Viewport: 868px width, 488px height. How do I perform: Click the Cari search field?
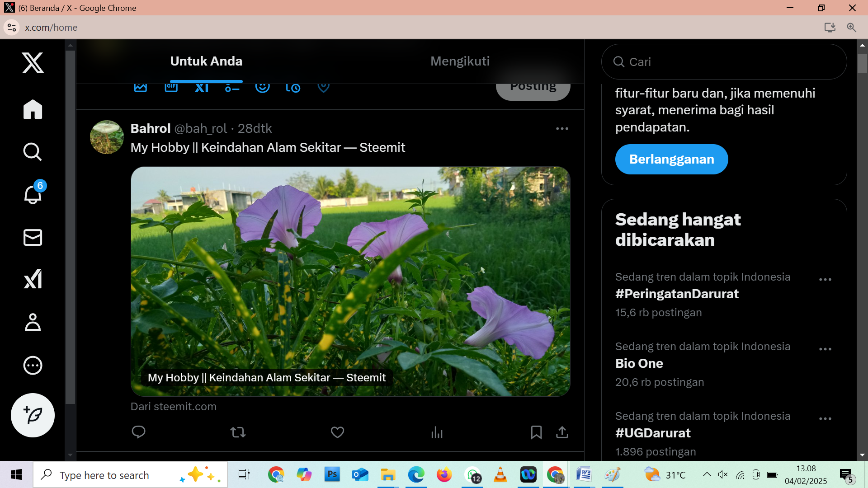(x=723, y=62)
